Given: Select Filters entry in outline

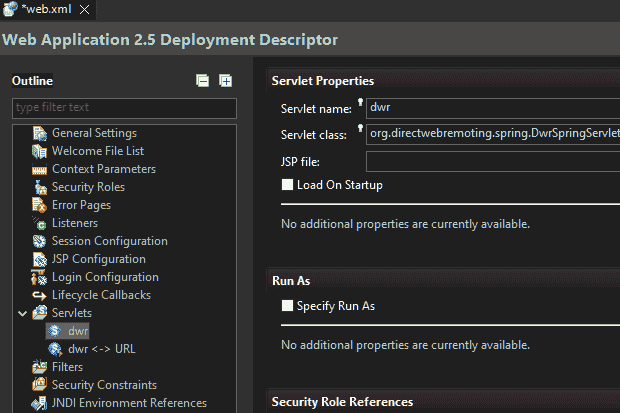Looking at the screenshot, I should pyautogui.click(x=67, y=367).
